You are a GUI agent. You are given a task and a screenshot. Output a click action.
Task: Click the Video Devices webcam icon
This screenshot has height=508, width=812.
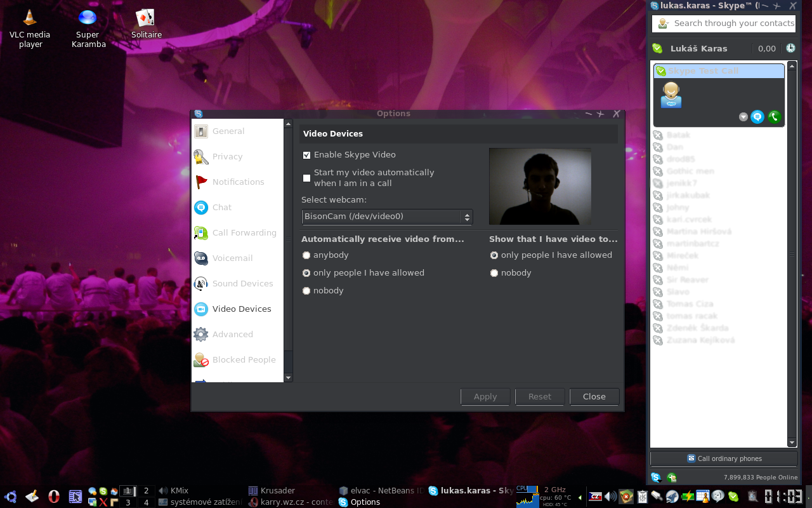pyautogui.click(x=201, y=309)
